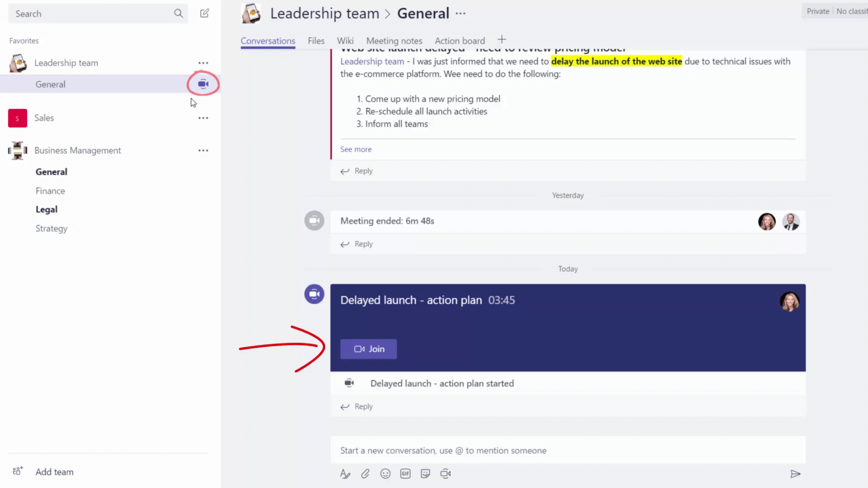Open the channel header more options menu

(459, 13)
